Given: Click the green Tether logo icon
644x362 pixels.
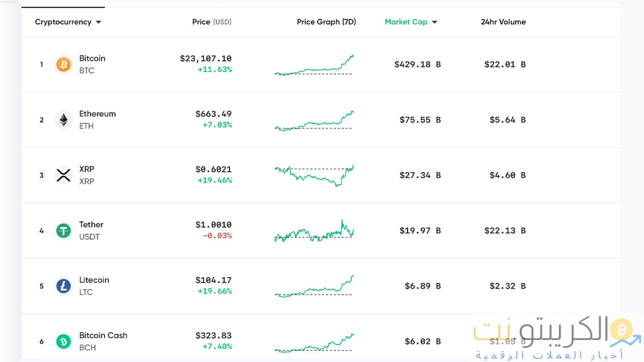Looking at the screenshot, I should (x=63, y=230).
